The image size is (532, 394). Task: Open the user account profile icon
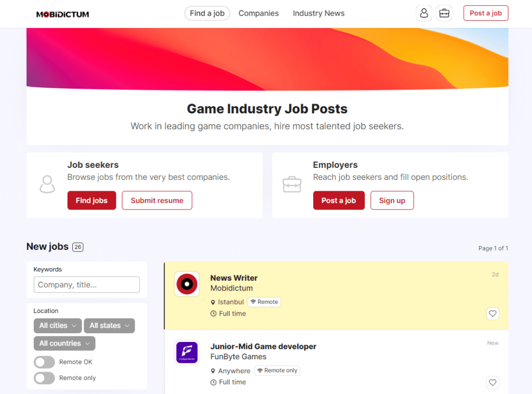click(424, 14)
